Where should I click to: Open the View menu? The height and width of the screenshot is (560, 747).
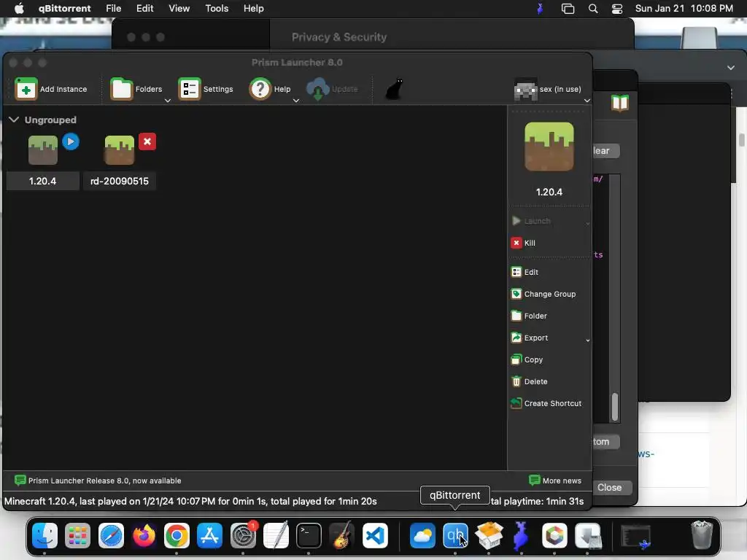179,9
